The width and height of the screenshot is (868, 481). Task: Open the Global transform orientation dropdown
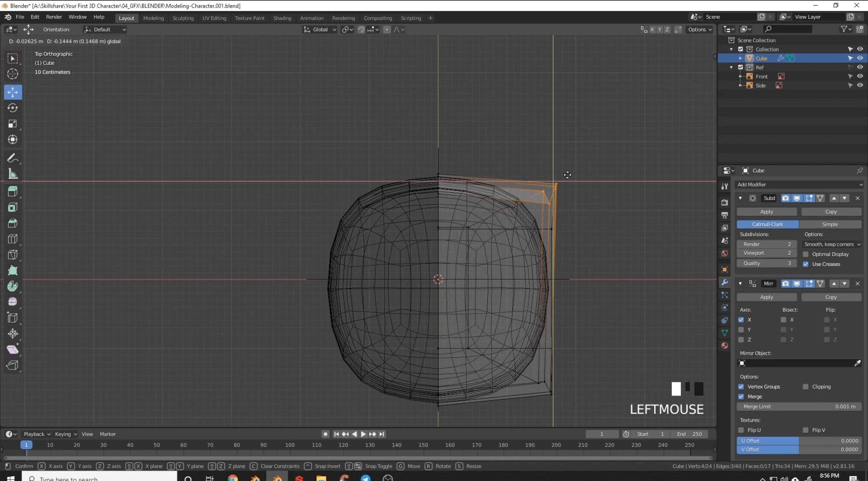pos(319,30)
